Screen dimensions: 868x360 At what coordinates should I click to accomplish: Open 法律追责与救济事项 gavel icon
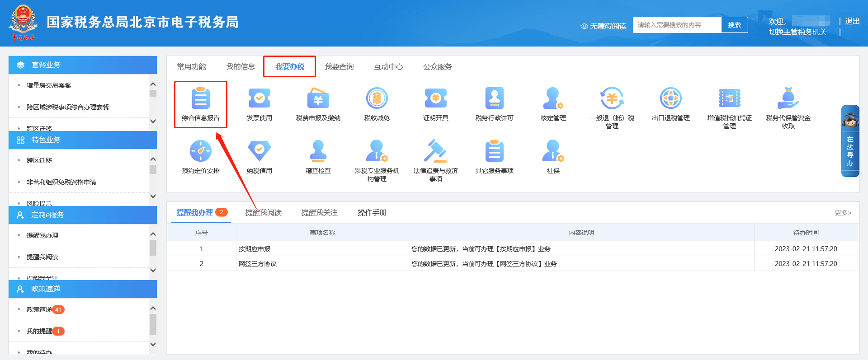click(435, 151)
